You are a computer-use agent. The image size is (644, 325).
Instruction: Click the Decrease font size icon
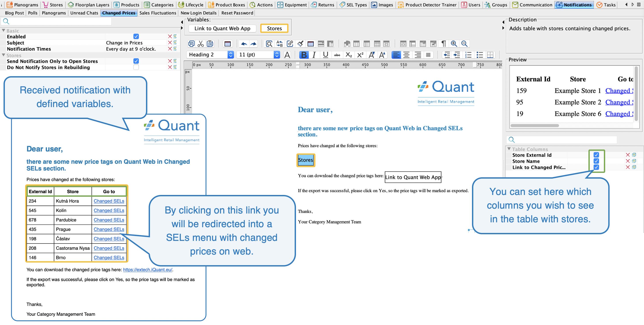[371, 55]
